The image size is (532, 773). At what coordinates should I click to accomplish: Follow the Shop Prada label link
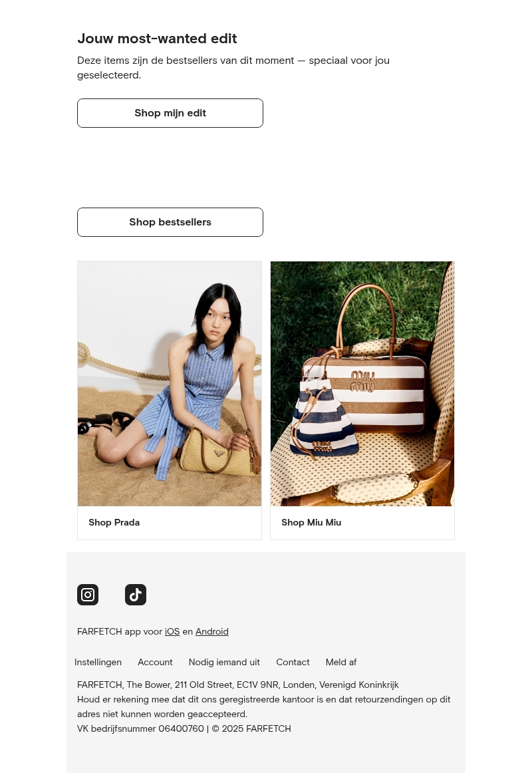click(114, 523)
